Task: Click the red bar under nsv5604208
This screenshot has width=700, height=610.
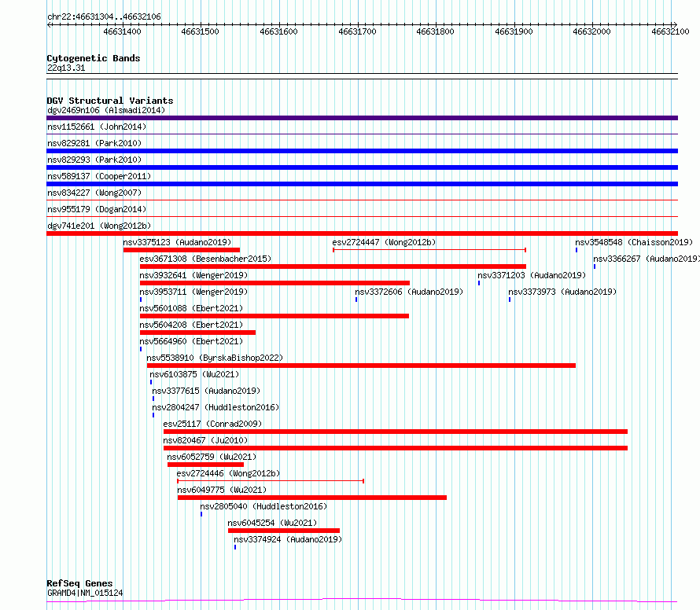Action: (x=197, y=333)
